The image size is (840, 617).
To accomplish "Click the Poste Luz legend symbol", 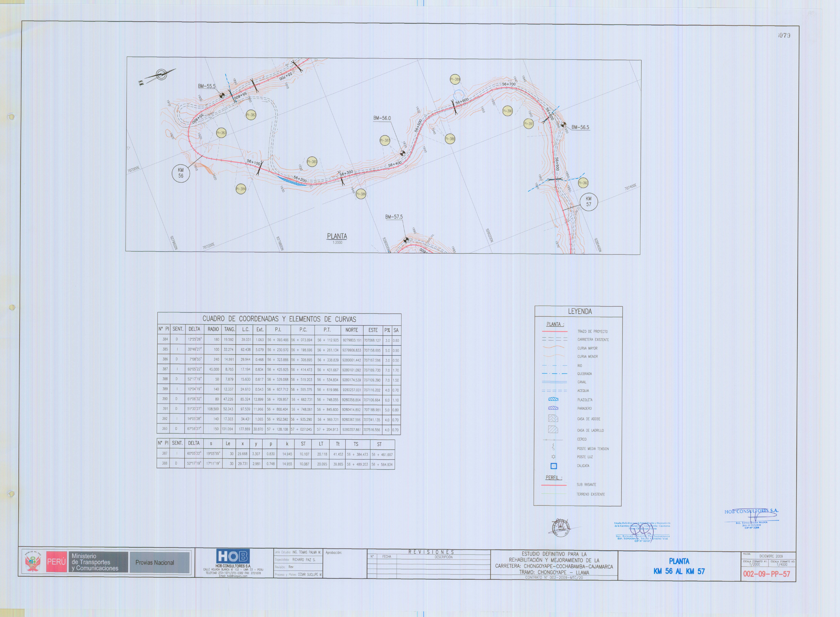I will pos(554,457).
